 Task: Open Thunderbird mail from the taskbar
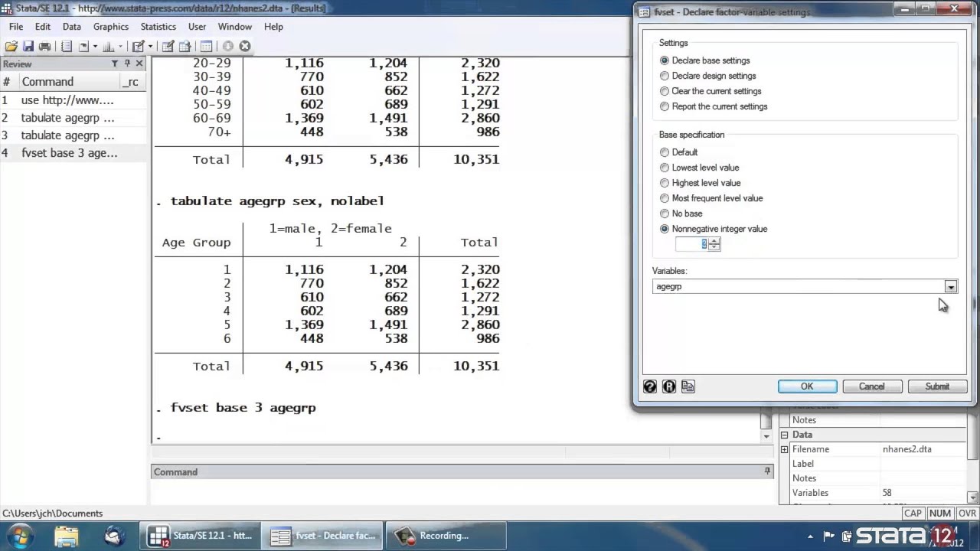tap(114, 536)
